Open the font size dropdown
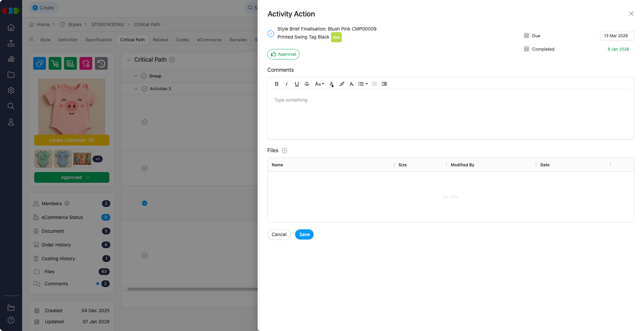Viewport: 644px width, 331px height. [x=319, y=84]
